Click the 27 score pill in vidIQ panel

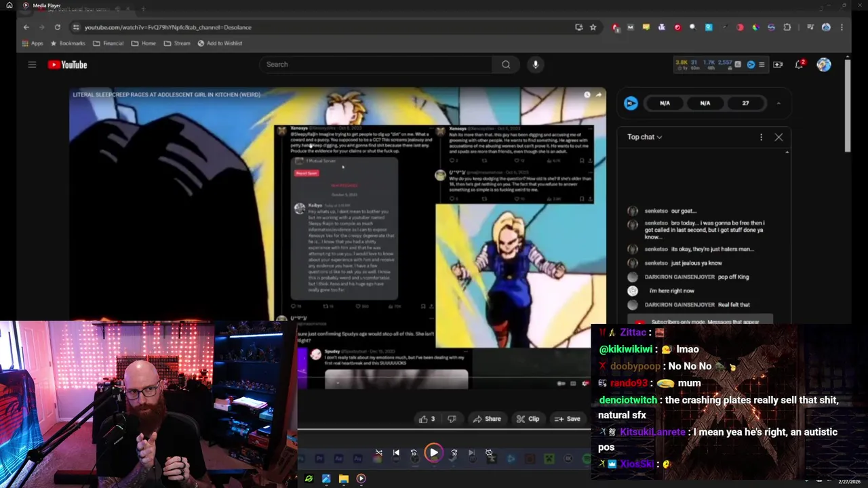(745, 103)
